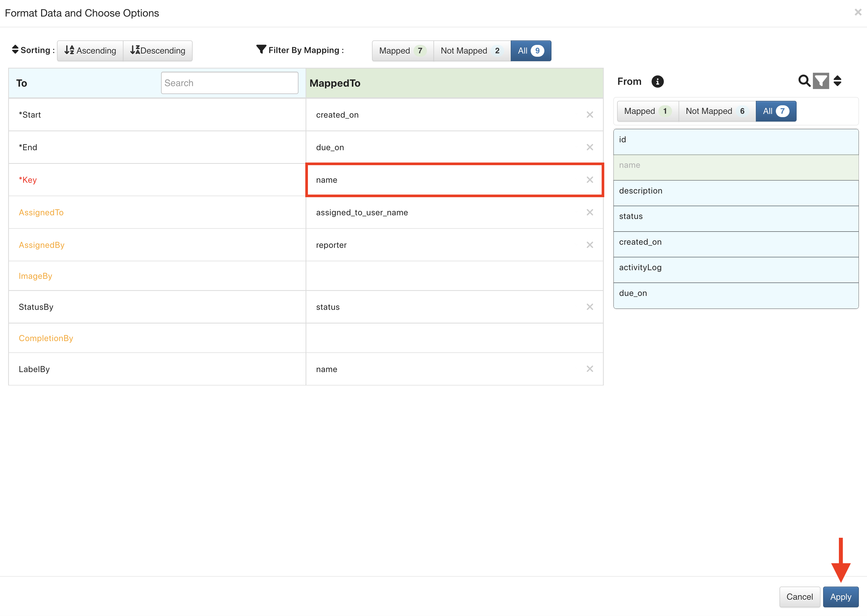Remove the name mapping from the Key row
This screenshot has height=616, width=867.
click(x=590, y=180)
